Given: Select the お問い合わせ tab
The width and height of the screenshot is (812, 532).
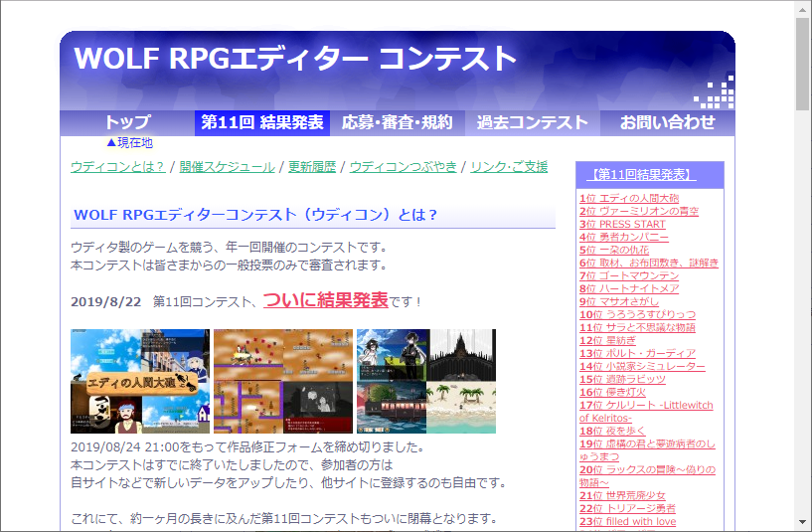Looking at the screenshot, I should [x=668, y=122].
